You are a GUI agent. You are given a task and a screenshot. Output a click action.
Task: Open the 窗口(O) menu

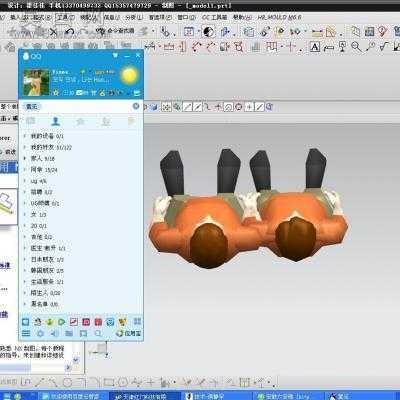tap(187, 17)
